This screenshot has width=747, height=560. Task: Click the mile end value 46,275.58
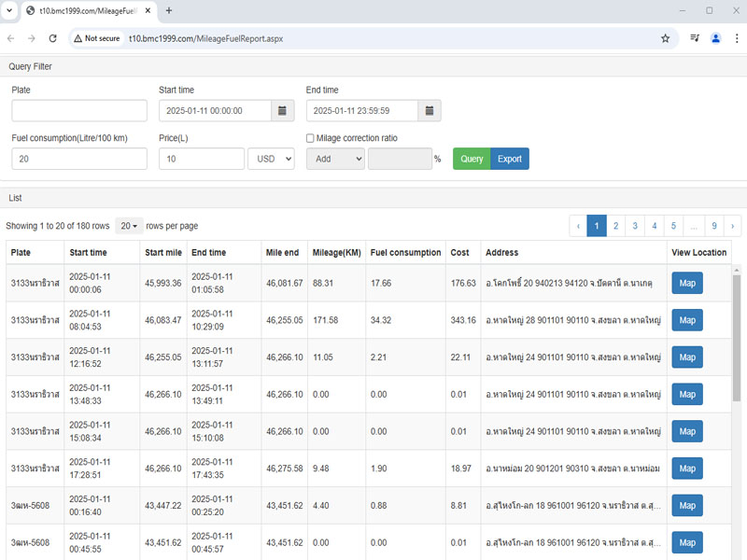coord(285,469)
